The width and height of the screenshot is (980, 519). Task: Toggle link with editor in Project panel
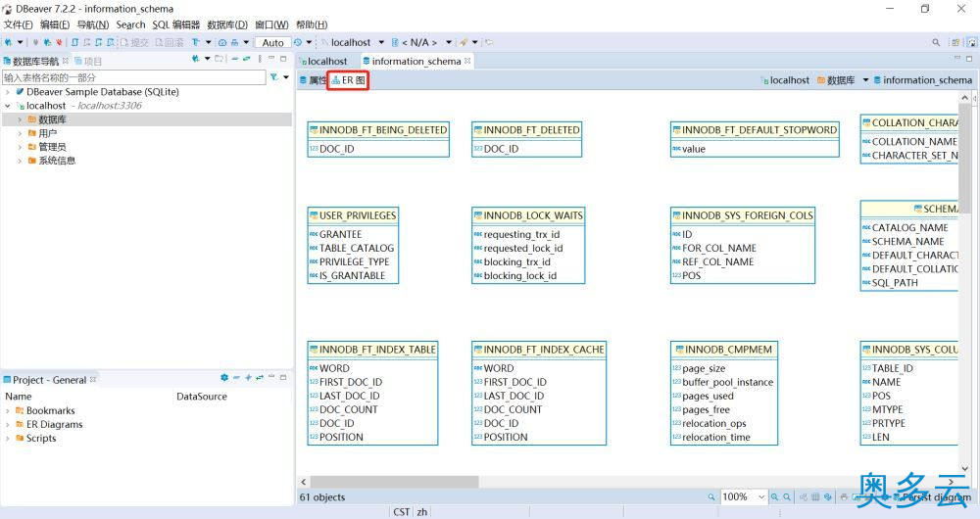click(260, 378)
